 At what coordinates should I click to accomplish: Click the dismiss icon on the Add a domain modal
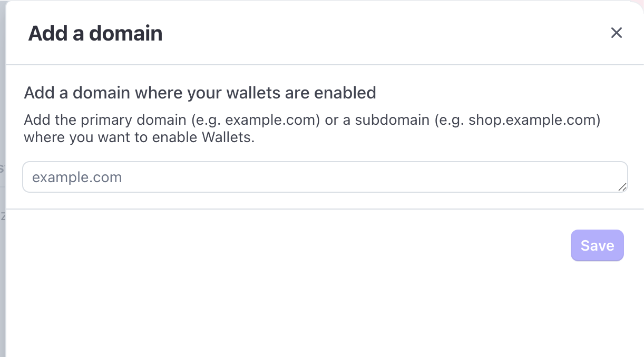click(x=616, y=33)
